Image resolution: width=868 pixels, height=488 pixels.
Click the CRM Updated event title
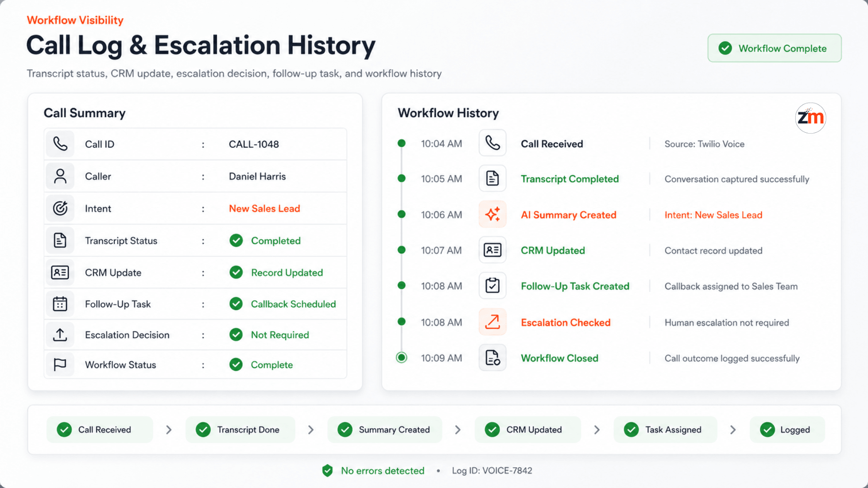[x=553, y=250]
